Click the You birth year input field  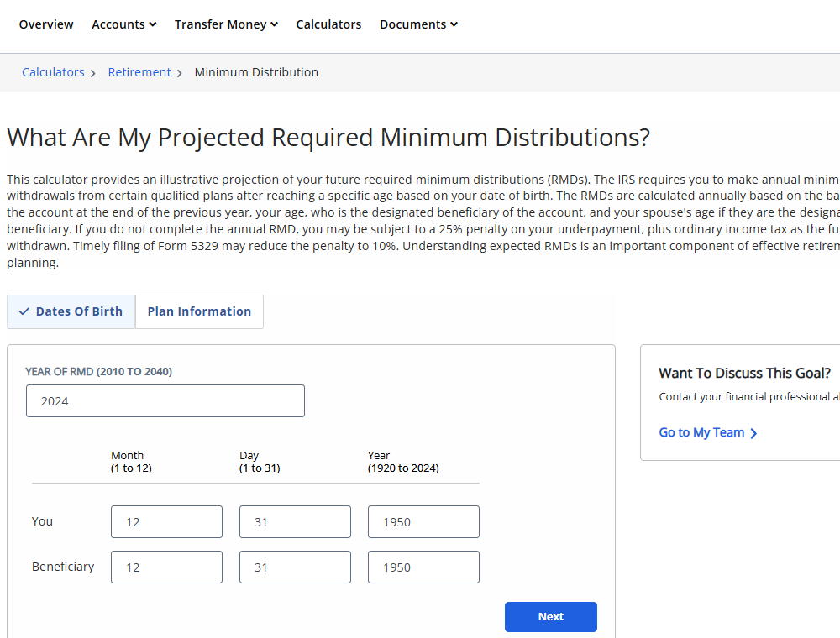pos(423,522)
